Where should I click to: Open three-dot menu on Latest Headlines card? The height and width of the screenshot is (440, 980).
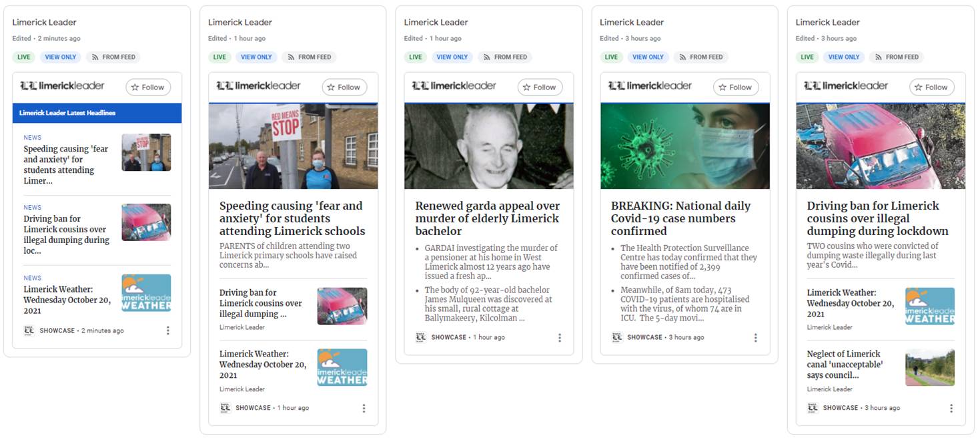[167, 331]
